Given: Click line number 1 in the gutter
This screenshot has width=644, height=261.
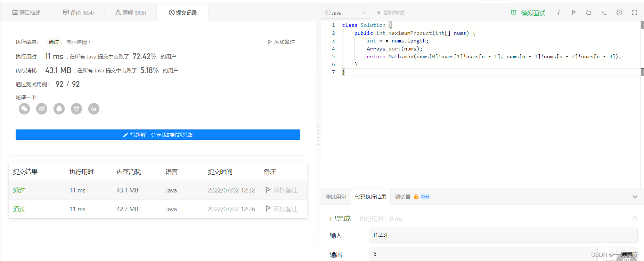Looking at the screenshot, I should point(333,25).
